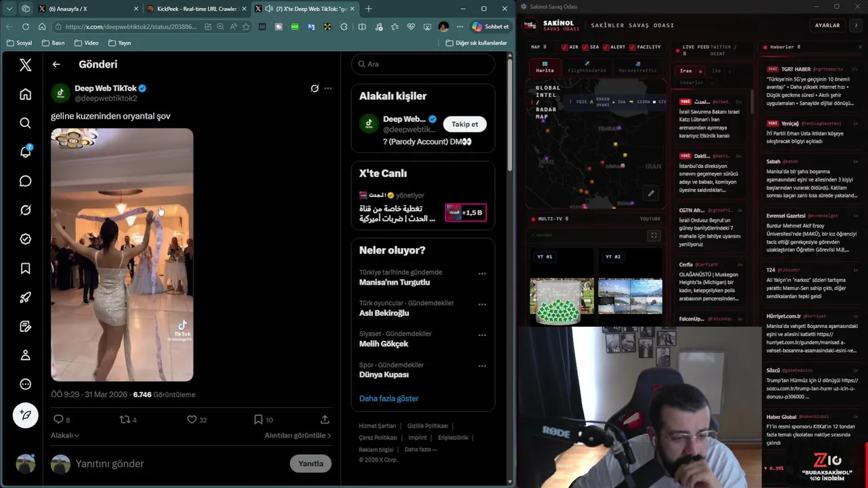Click the X logo in the sidebar

pos(25,64)
